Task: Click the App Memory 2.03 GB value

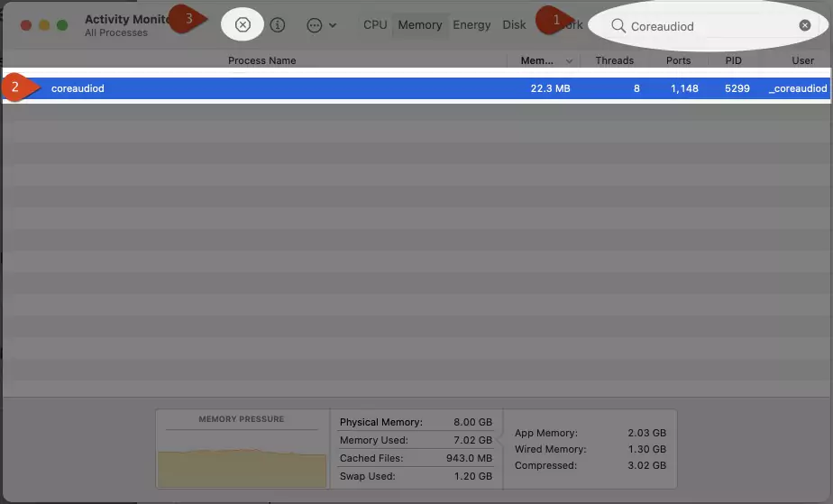Action: click(646, 433)
